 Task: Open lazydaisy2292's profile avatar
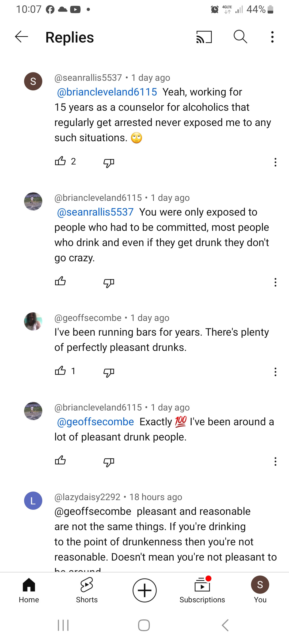point(33,500)
